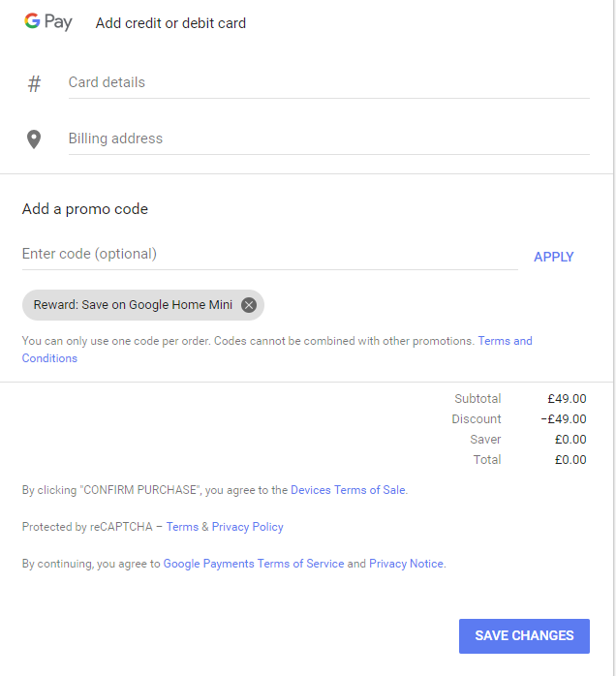Screen dimensions: 616x676
Task: Click the Subtotal amount £49.00
Action: pyautogui.click(x=567, y=399)
